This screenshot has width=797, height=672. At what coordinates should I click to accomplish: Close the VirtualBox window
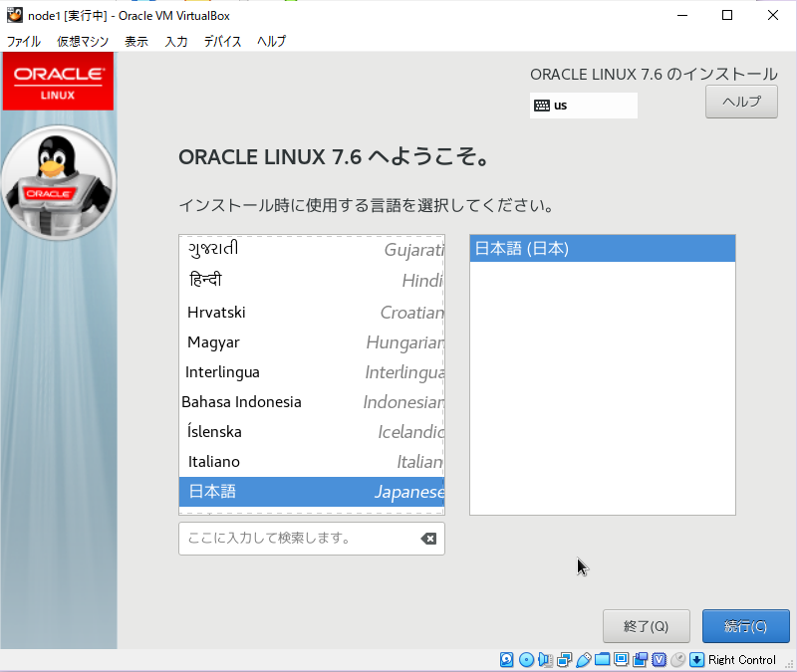pos(773,15)
